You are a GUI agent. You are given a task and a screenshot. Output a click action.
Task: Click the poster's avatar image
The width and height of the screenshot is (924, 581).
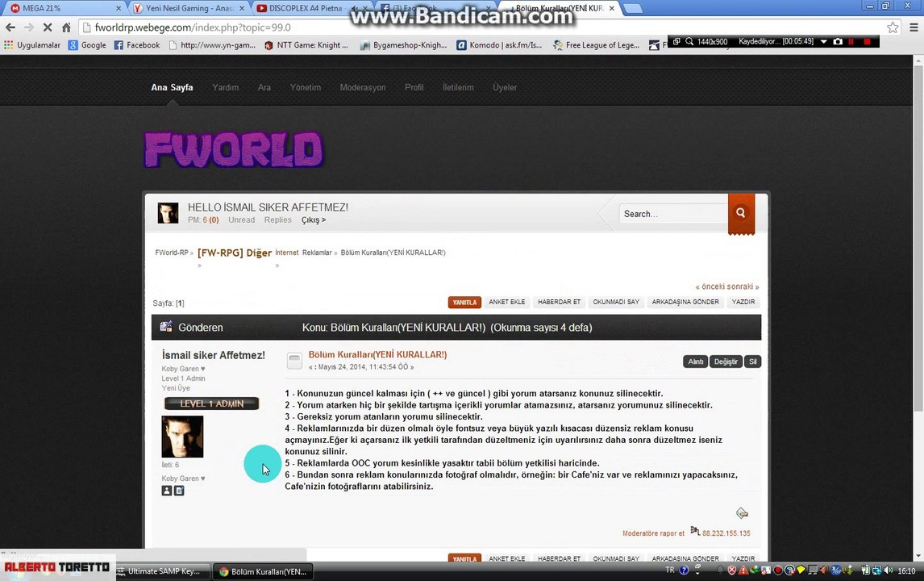tap(183, 437)
